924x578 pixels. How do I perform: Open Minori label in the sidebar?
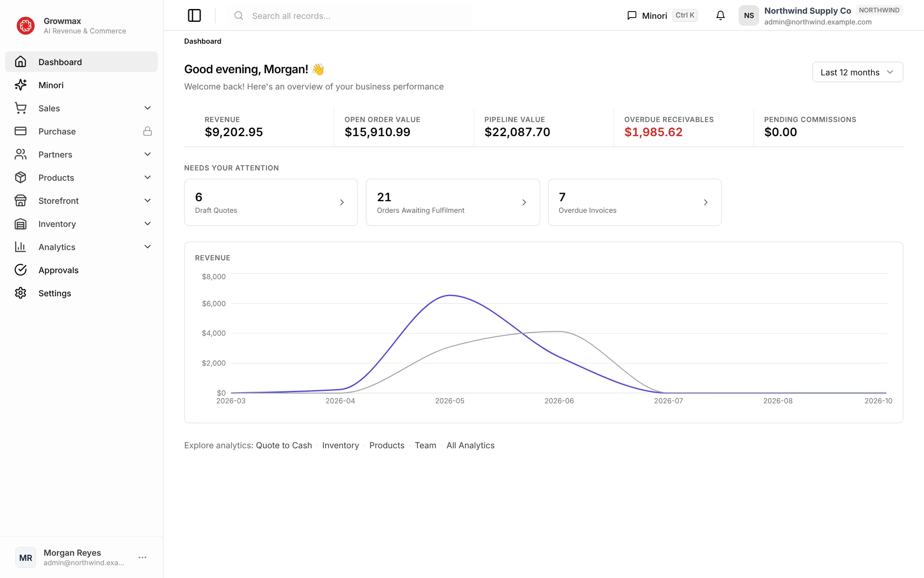point(51,85)
